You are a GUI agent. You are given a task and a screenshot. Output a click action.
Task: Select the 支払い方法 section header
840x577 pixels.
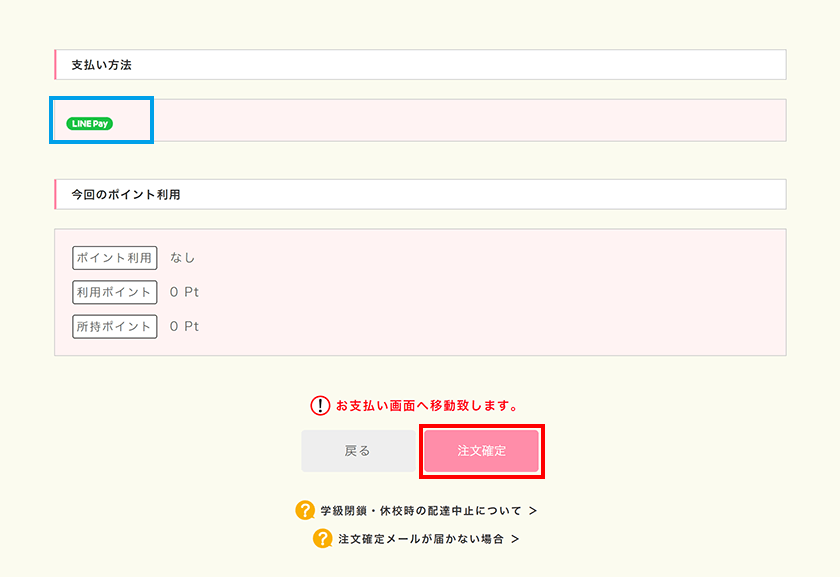pyautogui.click(x=421, y=65)
